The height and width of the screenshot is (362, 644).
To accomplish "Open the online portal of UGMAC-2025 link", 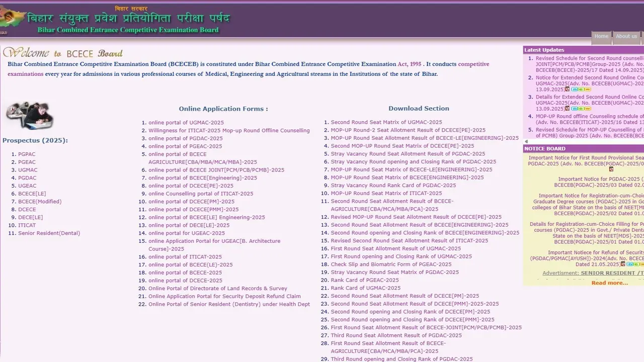I will coord(186,122).
